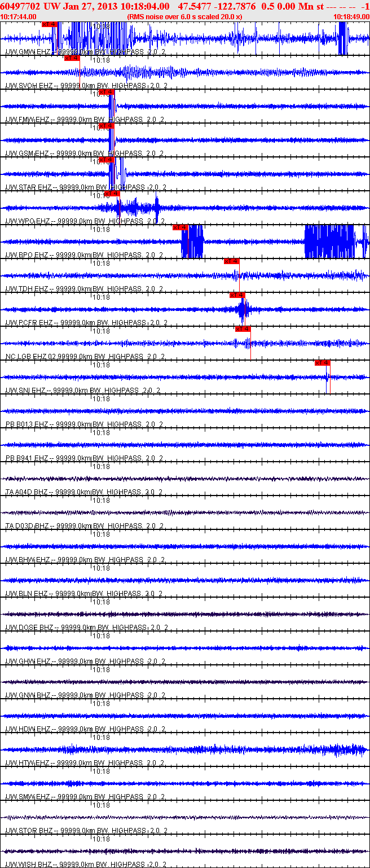The width and height of the screenshot is (370, 868).
Task: Click the red pick flag on STAR trace
Action: [107, 159]
